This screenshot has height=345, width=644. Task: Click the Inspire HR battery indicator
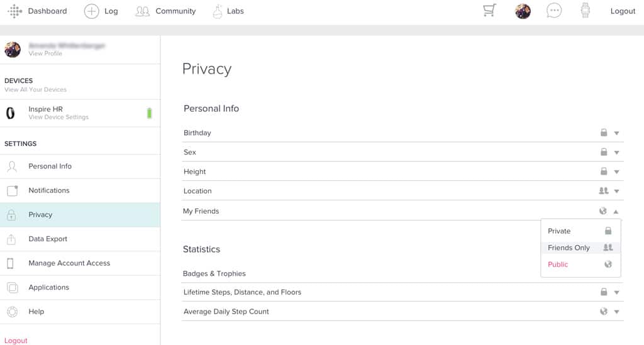149,113
